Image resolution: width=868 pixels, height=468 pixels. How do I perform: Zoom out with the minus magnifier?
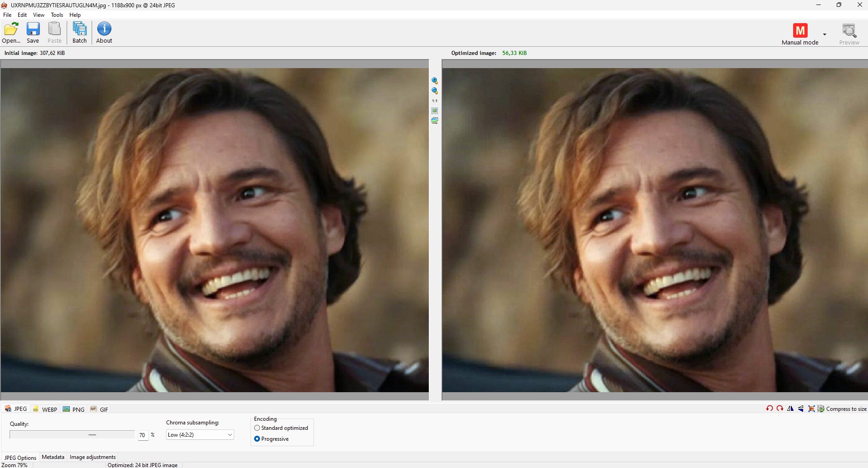coord(435,91)
